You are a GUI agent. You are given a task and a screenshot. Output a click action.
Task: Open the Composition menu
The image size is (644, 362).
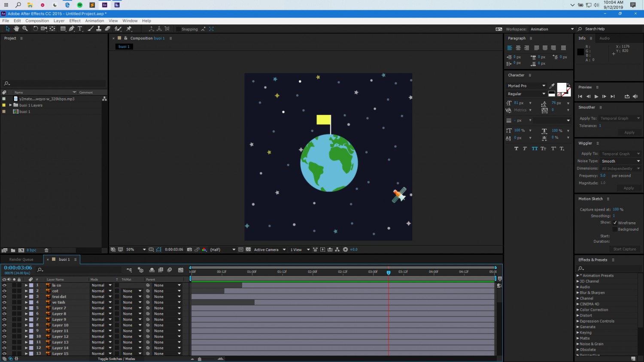[x=37, y=21]
